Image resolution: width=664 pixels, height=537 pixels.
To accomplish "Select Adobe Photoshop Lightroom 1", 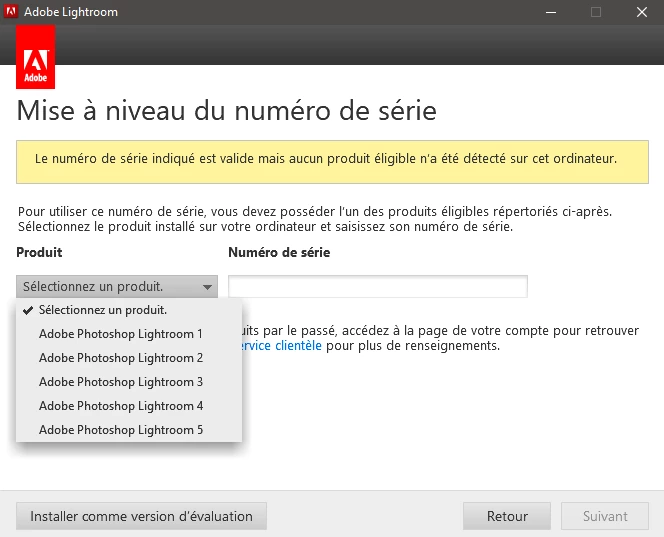I will click(x=129, y=334).
